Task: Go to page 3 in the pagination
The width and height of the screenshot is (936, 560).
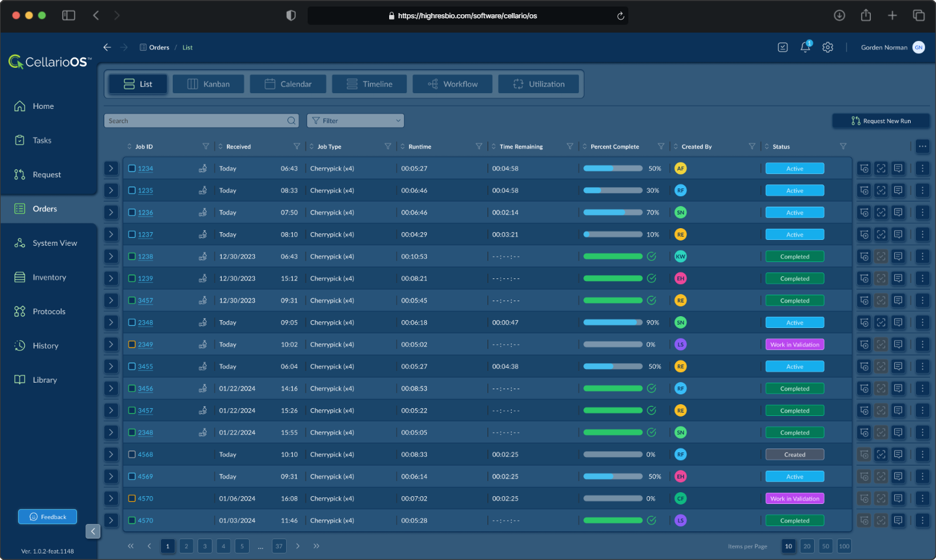Action: point(205,546)
